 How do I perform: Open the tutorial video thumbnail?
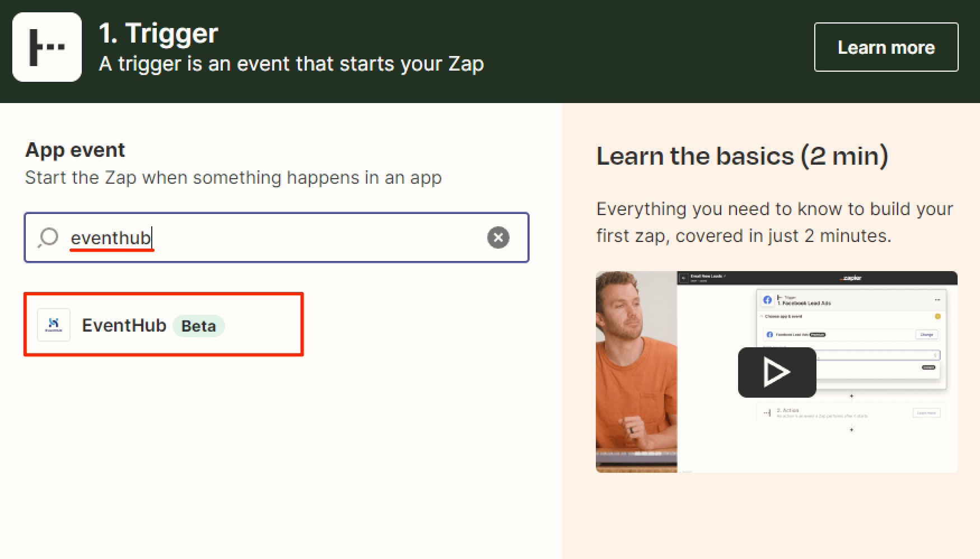777,372
